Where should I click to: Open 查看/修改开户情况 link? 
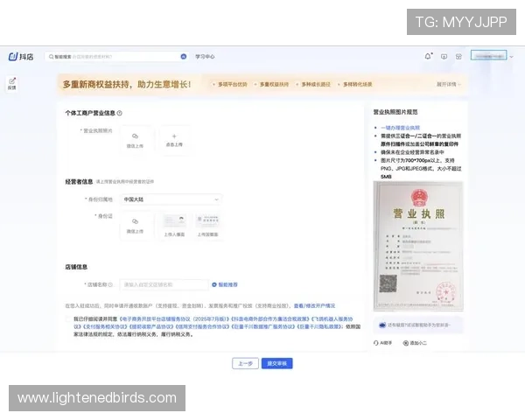(314, 305)
